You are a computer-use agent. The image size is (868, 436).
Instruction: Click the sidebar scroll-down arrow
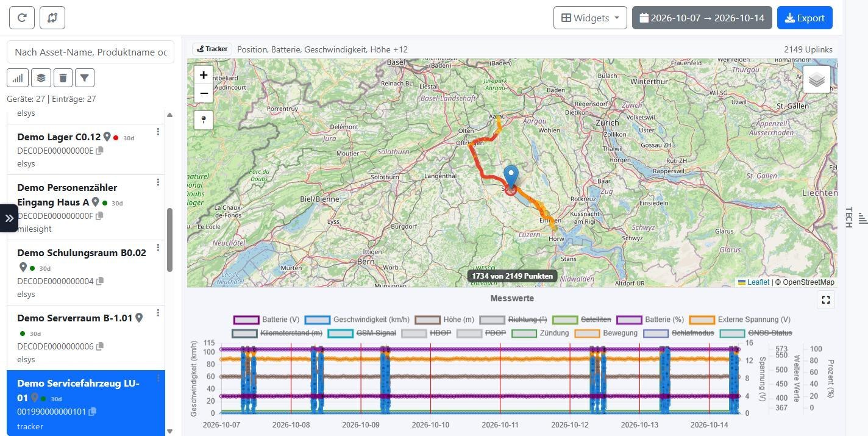click(169, 431)
